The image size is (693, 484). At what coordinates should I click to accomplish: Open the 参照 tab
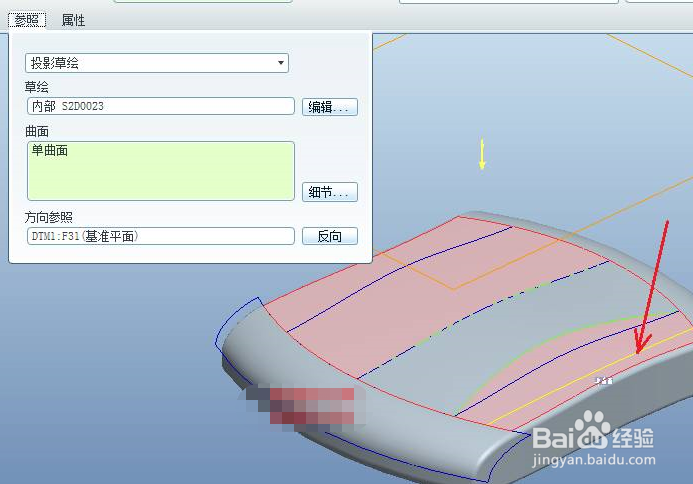(27, 20)
